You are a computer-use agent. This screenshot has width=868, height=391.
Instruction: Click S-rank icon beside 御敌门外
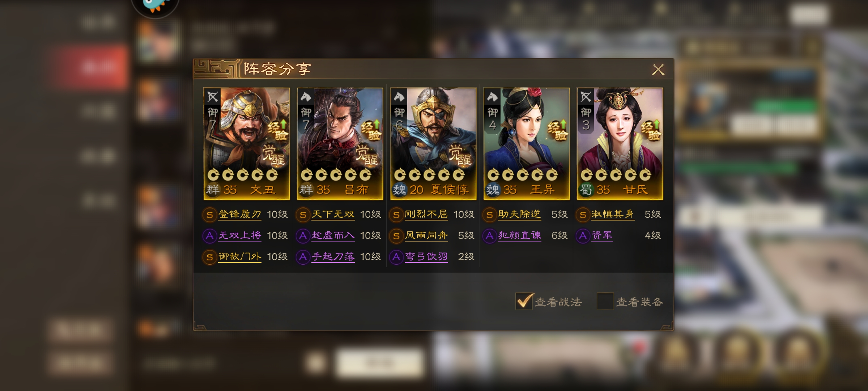pos(209,257)
